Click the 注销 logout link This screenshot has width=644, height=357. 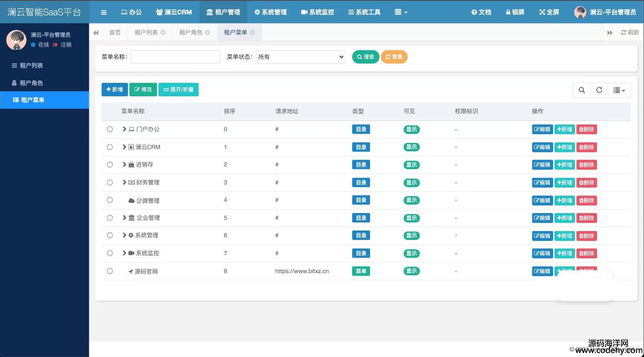(x=62, y=45)
